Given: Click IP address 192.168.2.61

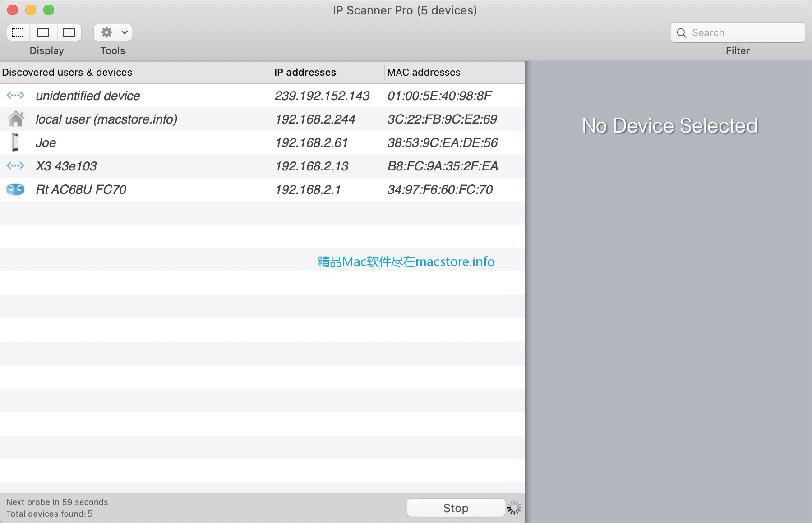Looking at the screenshot, I should (312, 142).
